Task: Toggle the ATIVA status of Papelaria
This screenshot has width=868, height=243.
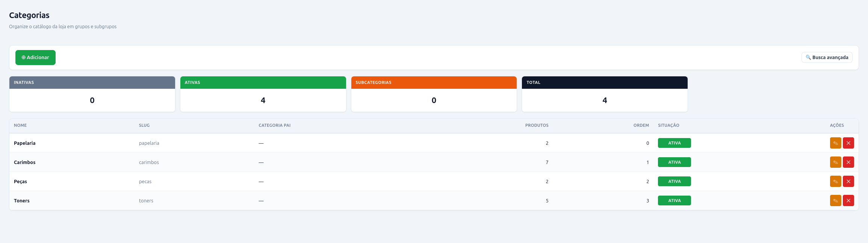Action: point(674,143)
